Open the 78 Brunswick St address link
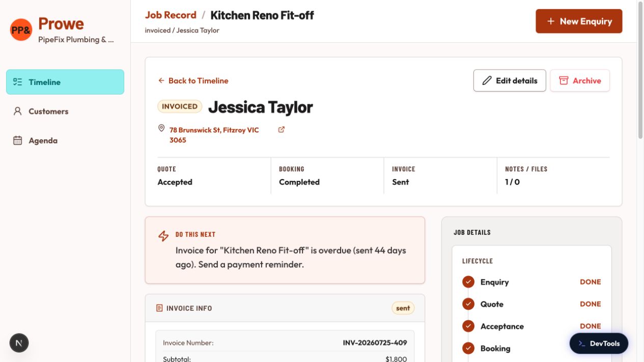Viewport: 644px width, 362px height. click(x=214, y=135)
